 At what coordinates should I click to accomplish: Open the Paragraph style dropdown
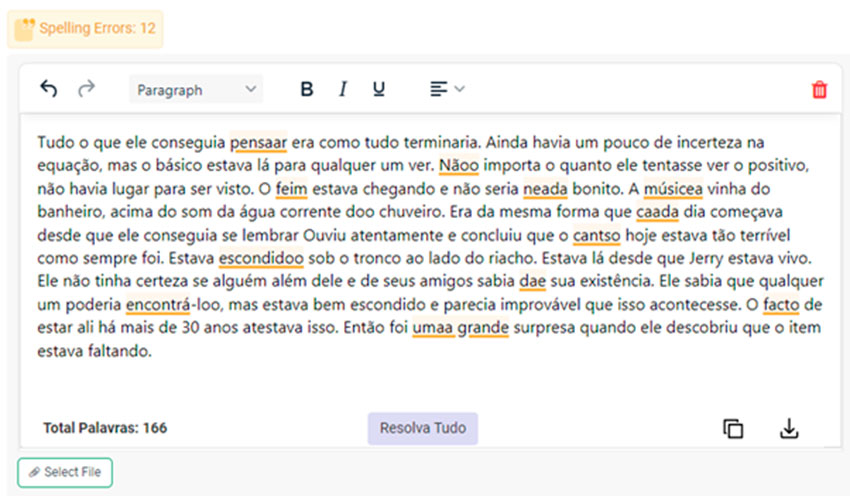[196, 89]
